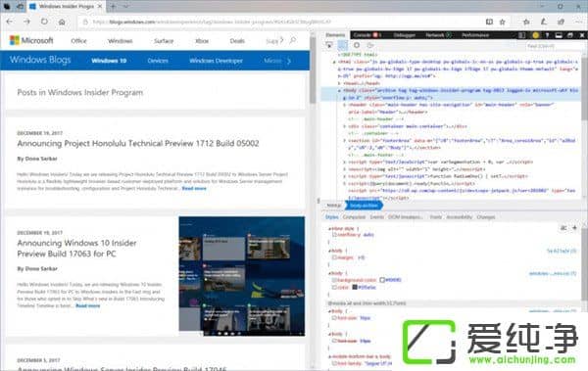Open the Office link in Microsoft nav
This screenshot has width=588, height=371.
(x=78, y=41)
